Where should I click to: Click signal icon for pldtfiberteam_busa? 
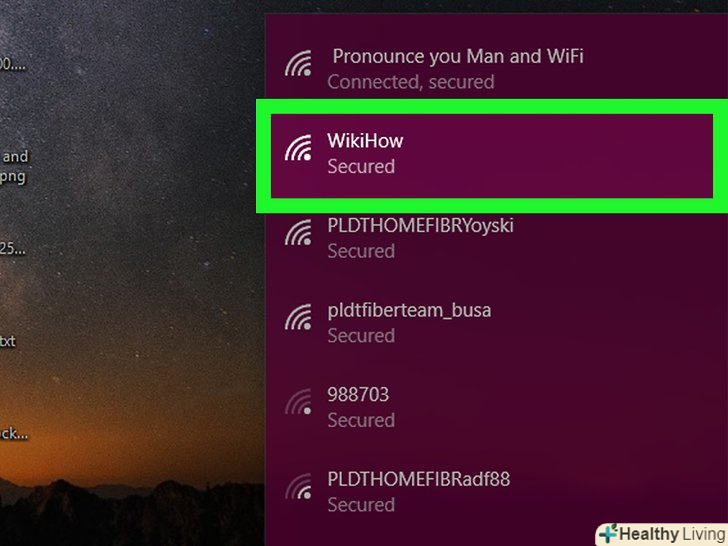click(298, 317)
